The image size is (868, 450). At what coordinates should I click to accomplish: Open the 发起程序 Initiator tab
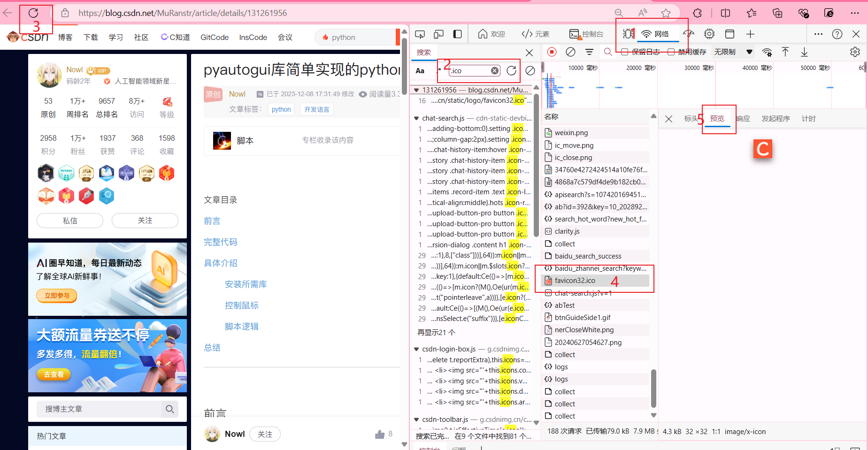[776, 118]
